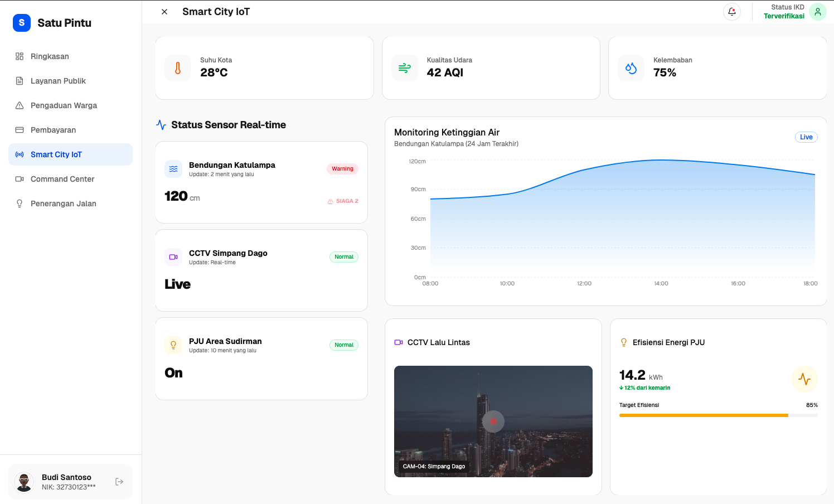Screen dimensions: 834x504
Task: Click the activity pulse icon on Efisiensi Energi card
Action: click(804, 379)
